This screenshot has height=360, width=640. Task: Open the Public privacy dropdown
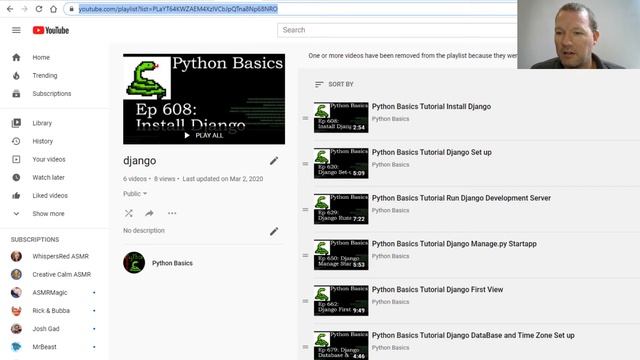[135, 194]
